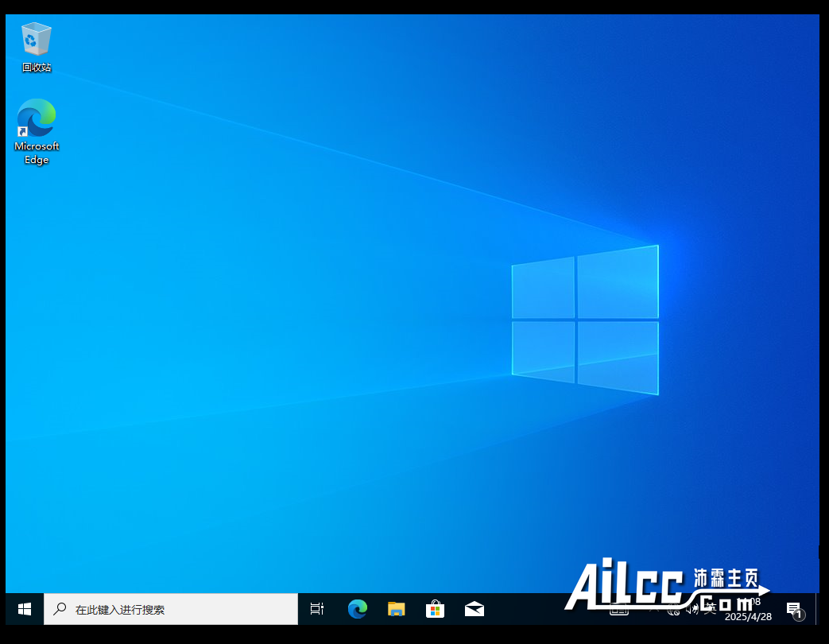Viewport: 829px width, 644px height.
Task: Select the Microsoft Edge desktop shortcut
Action: click(x=37, y=132)
